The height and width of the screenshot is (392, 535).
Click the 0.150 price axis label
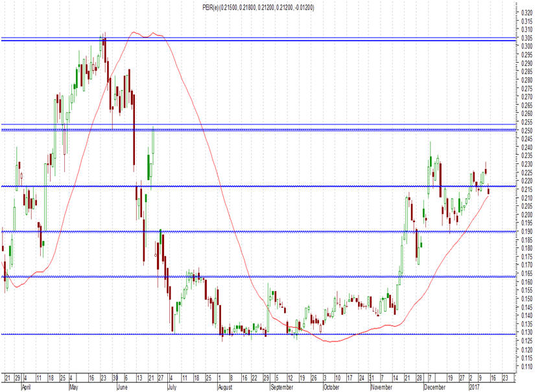527,299
